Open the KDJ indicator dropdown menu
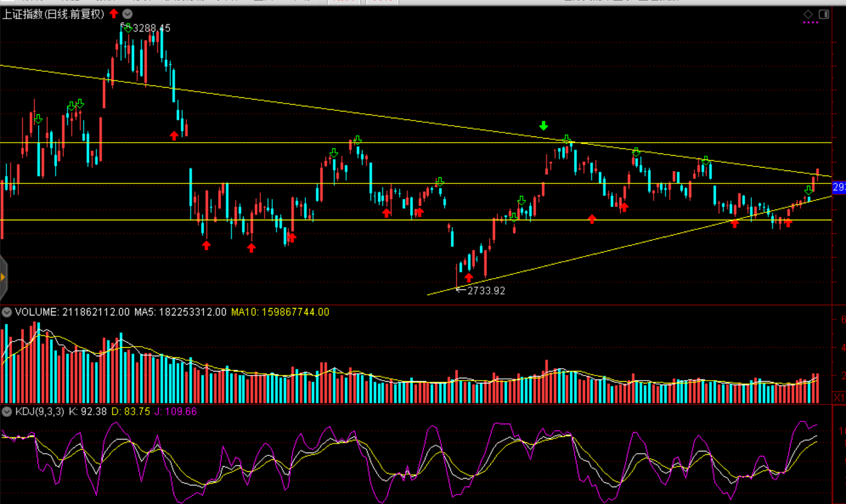846x504 pixels. 7,412
